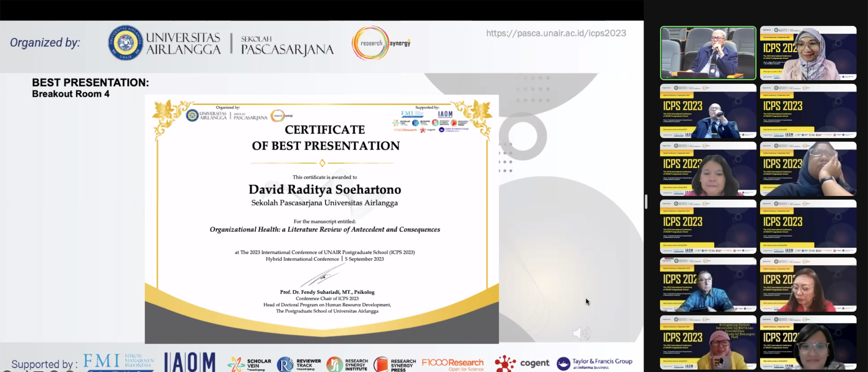Click the Universitas Airlangga round seal logo
Image resolution: width=868 pixels, height=372 pixels.
(126, 43)
